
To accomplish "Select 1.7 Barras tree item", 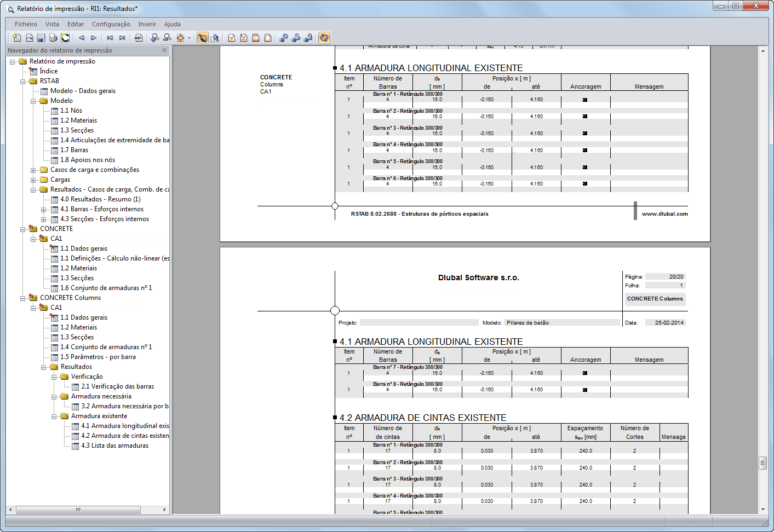I will pos(74,150).
